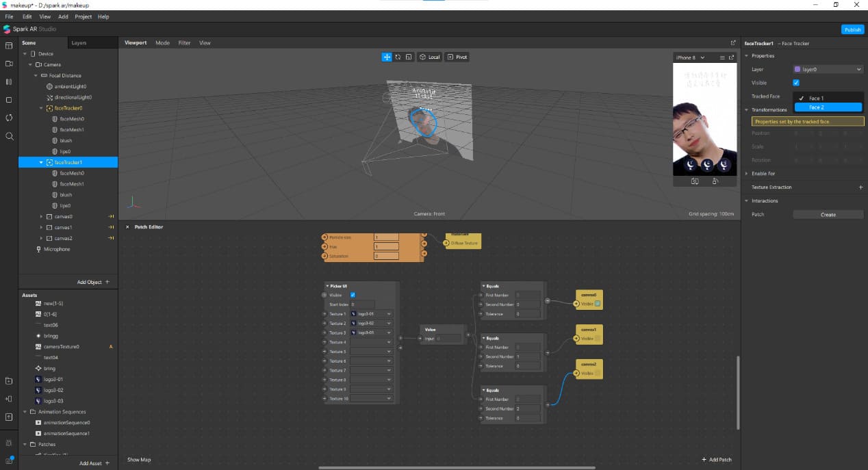Select the scale tool in viewport toolbar
The width and height of the screenshot is (868, 470).
pyautogui.click(x=408, y=57)
